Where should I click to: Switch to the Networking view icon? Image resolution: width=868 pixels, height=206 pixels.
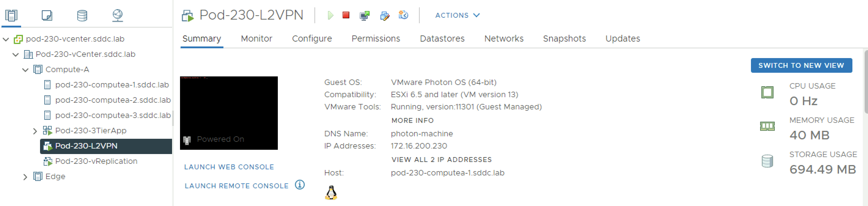click(117, 16)
